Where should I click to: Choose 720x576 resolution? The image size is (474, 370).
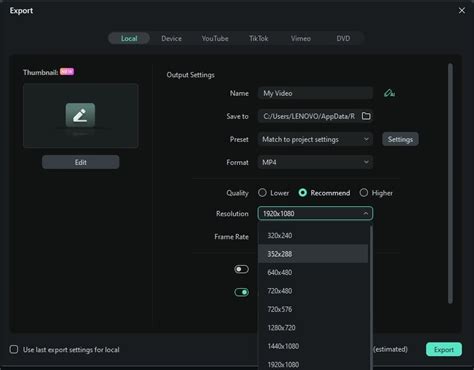(313, 309)
